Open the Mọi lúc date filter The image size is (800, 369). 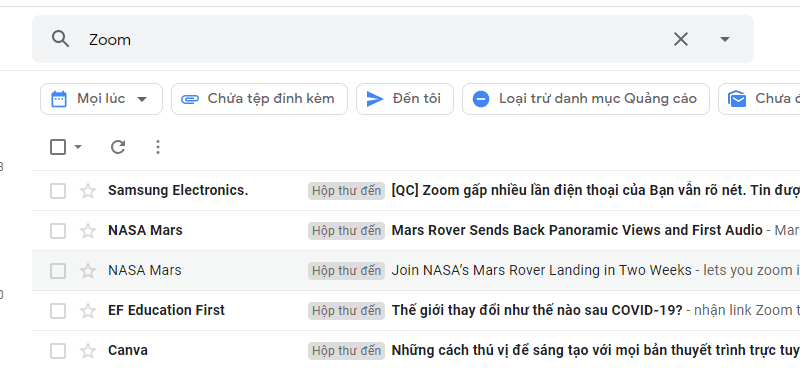[x=102, y=99]
